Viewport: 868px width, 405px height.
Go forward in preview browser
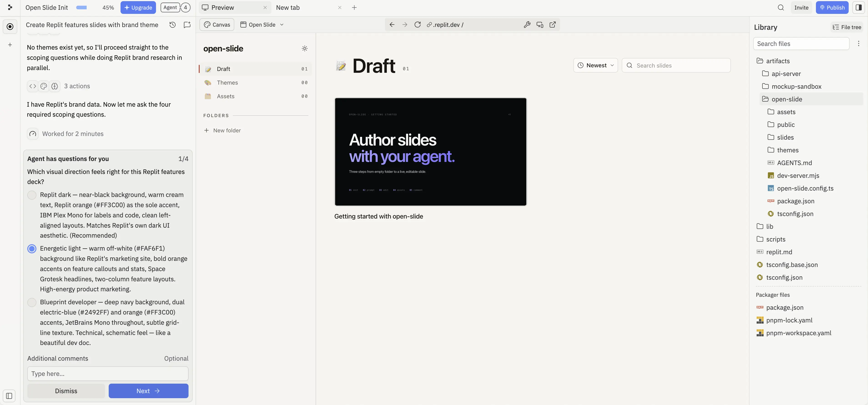tap(405, 25)
